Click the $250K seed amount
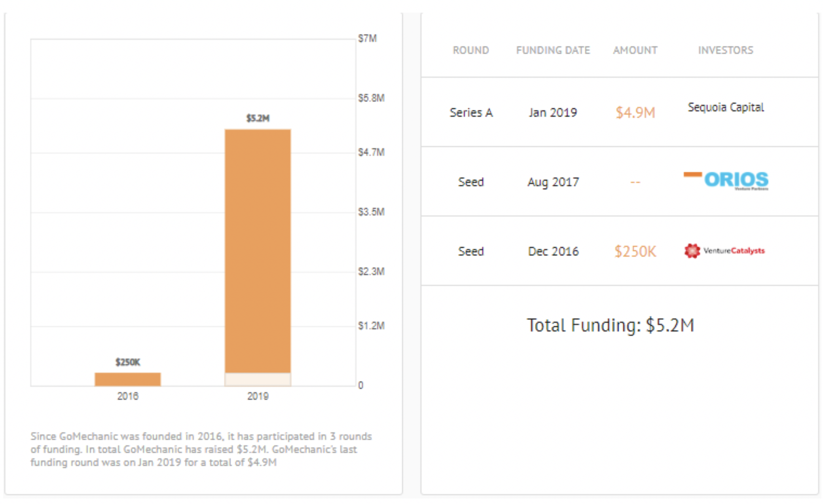The height and width of the screenshot is (504, 823). (x=635, y=251)
